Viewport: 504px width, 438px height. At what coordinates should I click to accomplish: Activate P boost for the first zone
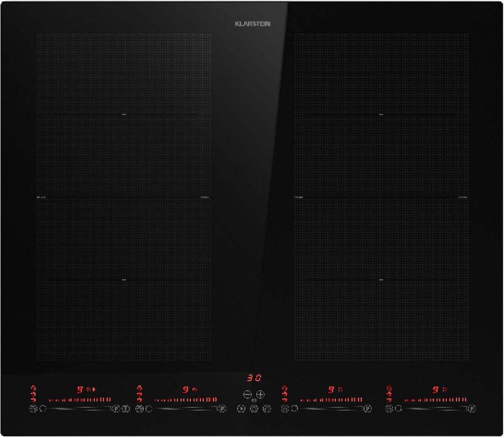(x=116, y=408)
